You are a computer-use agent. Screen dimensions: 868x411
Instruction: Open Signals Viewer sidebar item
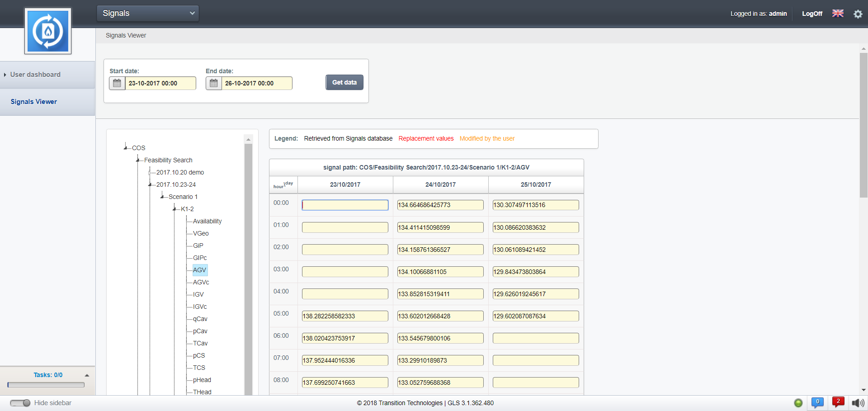(47, 102)
